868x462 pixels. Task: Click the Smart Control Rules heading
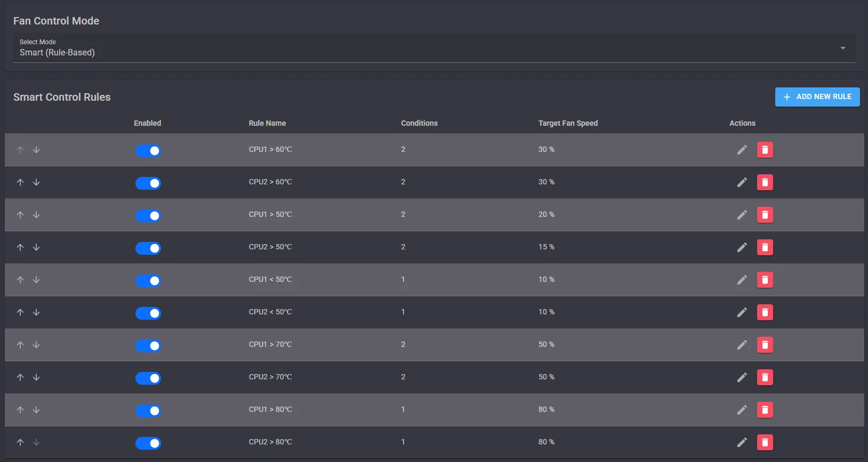[62, 97]
